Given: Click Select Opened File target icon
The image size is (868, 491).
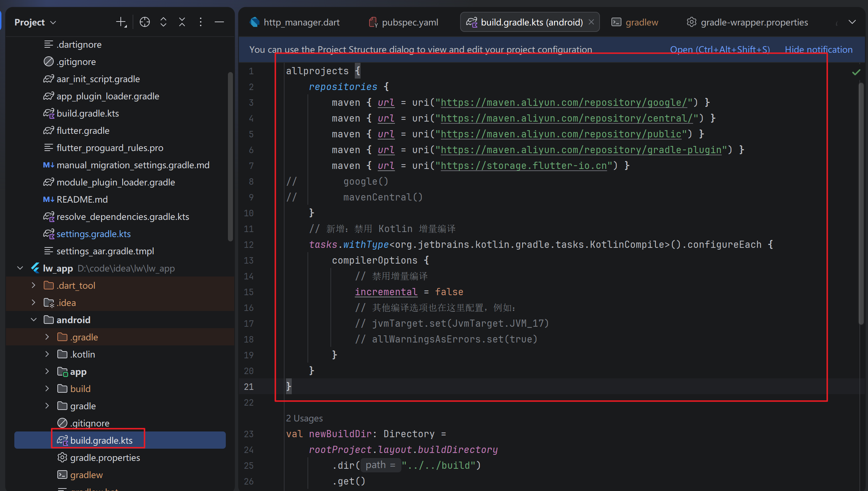Looking at the screenshot, I should click(x=145, y=22).
